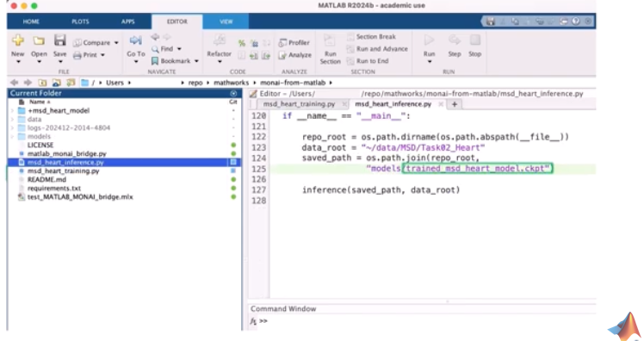The width and height of the screenshot is (644, 341).
Task: Click the green Run play icon
Action: [429, 40]
